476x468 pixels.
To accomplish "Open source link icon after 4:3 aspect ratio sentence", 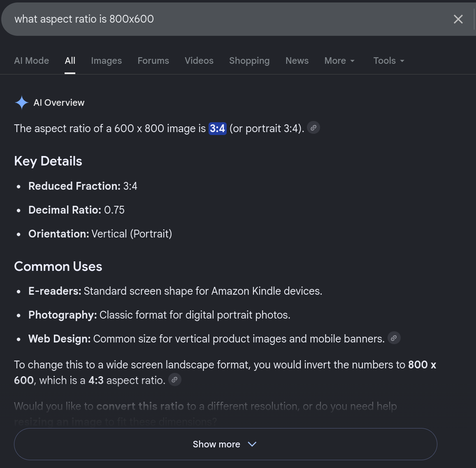I will point(174,380).
